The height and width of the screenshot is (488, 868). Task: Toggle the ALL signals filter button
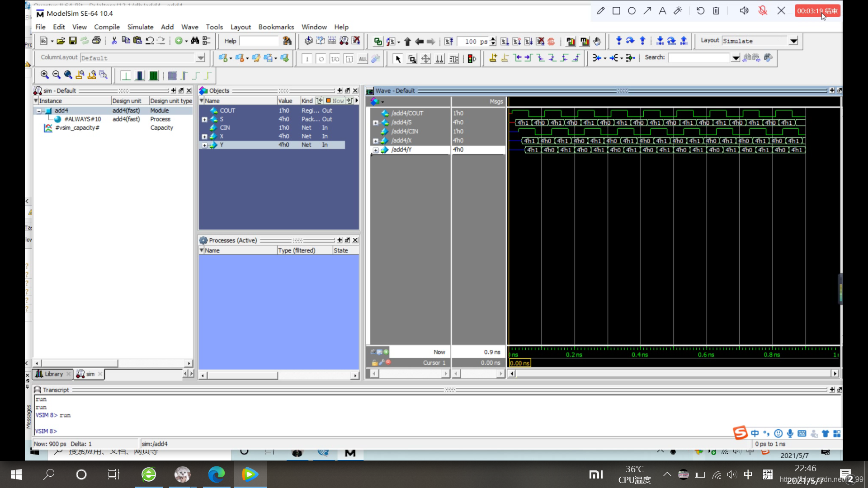pyautogui.click(x=362, y=58)
